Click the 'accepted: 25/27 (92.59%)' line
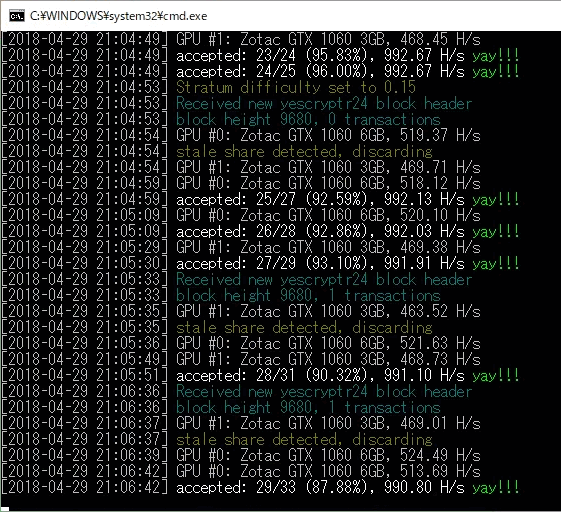The image size is (561, 512). [260, 199]
